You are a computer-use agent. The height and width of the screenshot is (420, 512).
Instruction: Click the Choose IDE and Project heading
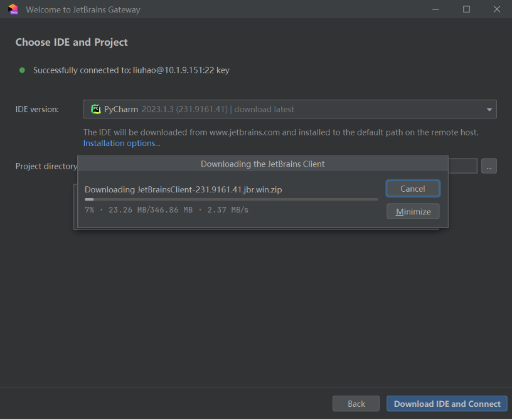[x=72, y=42]
